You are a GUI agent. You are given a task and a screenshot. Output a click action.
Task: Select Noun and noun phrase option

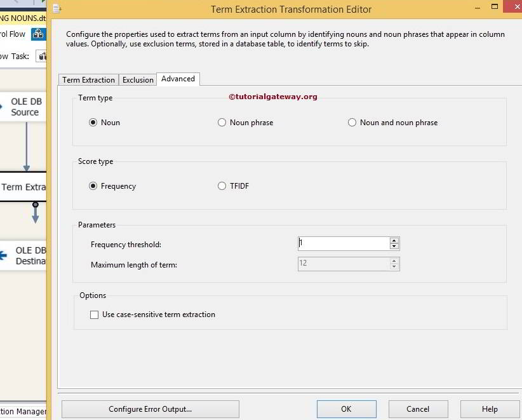[x=352, y=123]
